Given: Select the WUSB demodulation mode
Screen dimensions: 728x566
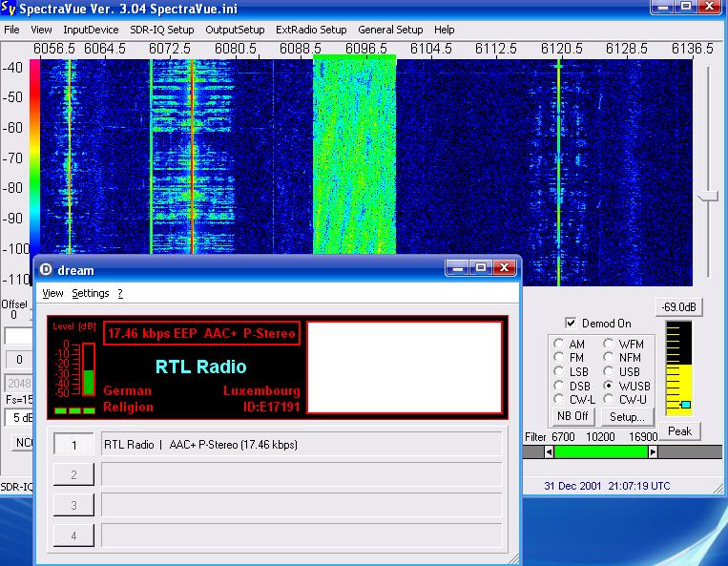Looking at the screenshot, I should pos(608,386).
